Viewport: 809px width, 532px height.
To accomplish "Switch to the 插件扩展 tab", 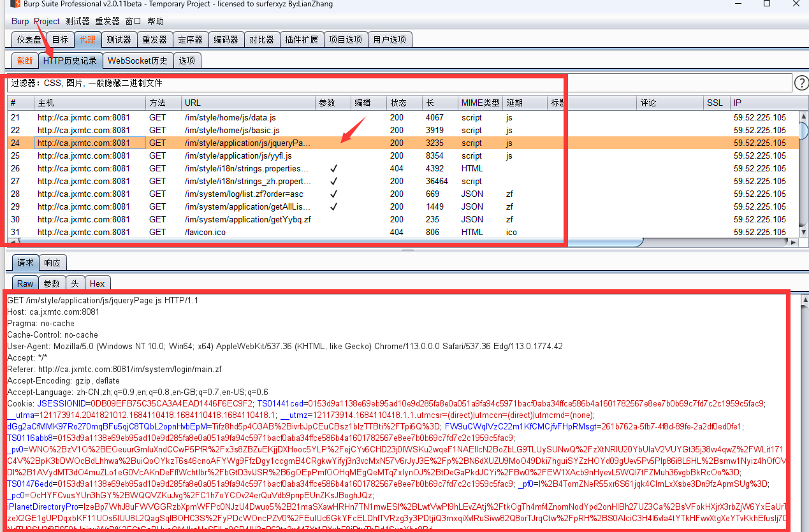I will pos(302,40).
